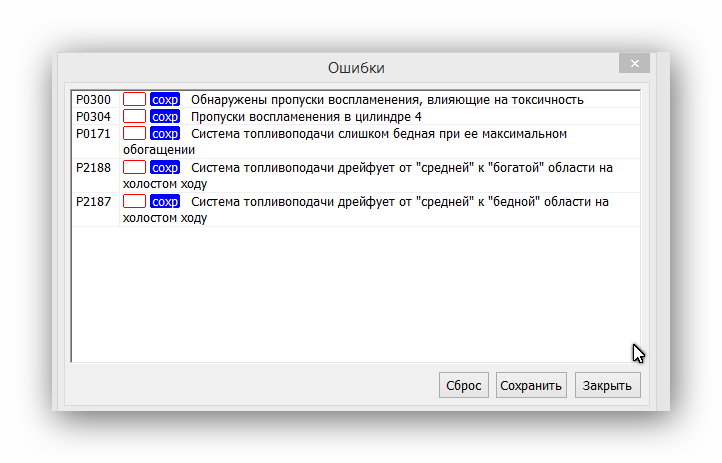Click the Сохранить button
The height and width of the screenshot is (463, 722).
point(531,385)
